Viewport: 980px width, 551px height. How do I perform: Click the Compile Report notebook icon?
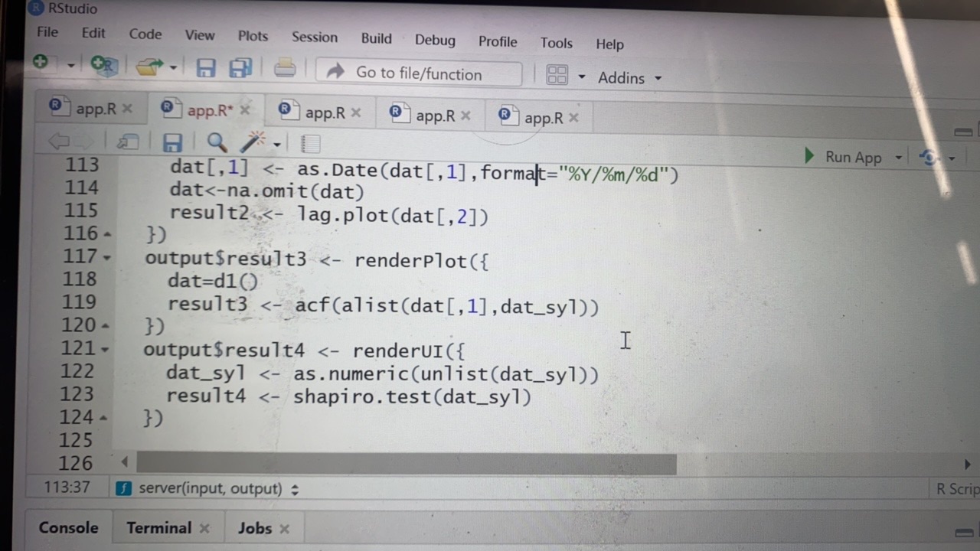(310, 144)
